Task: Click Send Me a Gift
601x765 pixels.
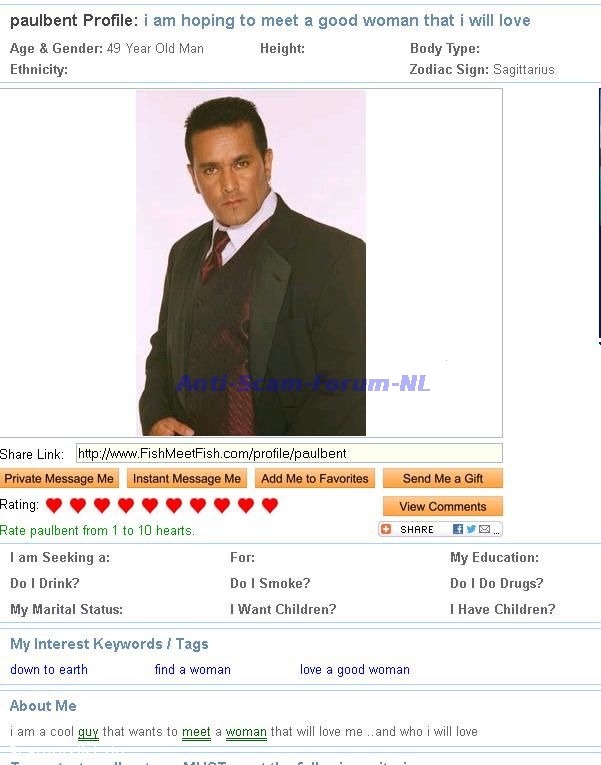Action: (x=442, y=479)
